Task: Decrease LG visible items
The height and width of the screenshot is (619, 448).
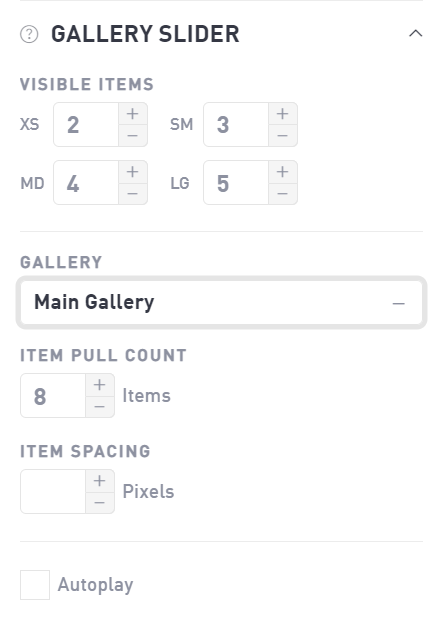Action: [283, 193]
